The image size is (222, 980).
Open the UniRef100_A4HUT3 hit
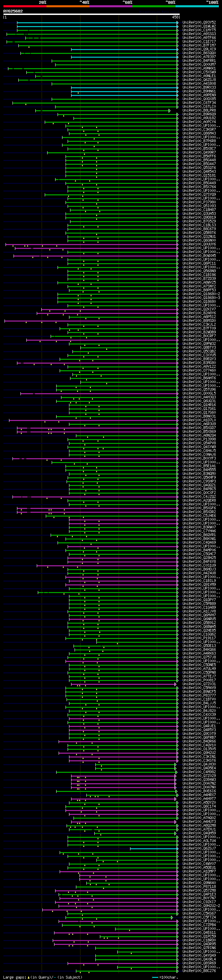pyautogui.click(x=199, y=822)
